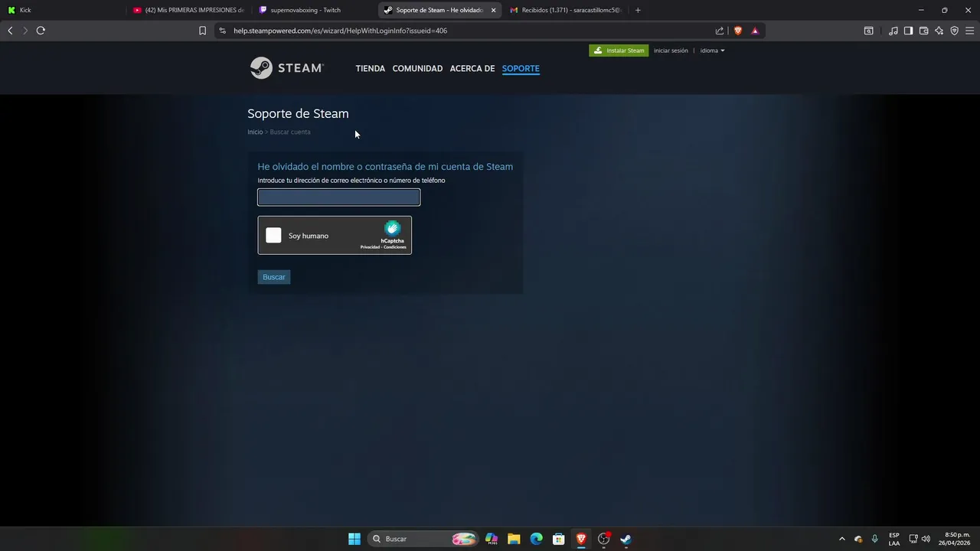Open SOPORTE menu item
The width and height of the screenshot is (980, 551).
tap(521, 68)
